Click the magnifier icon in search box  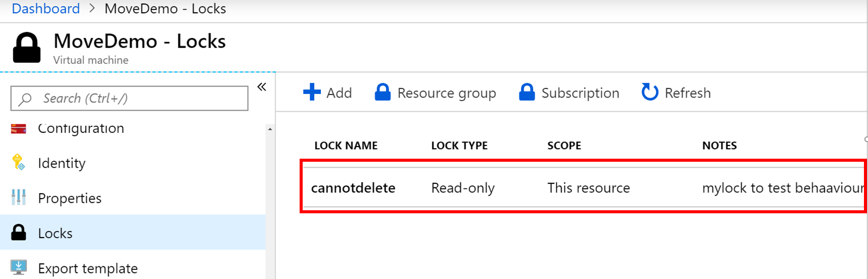tap(25, 99)
